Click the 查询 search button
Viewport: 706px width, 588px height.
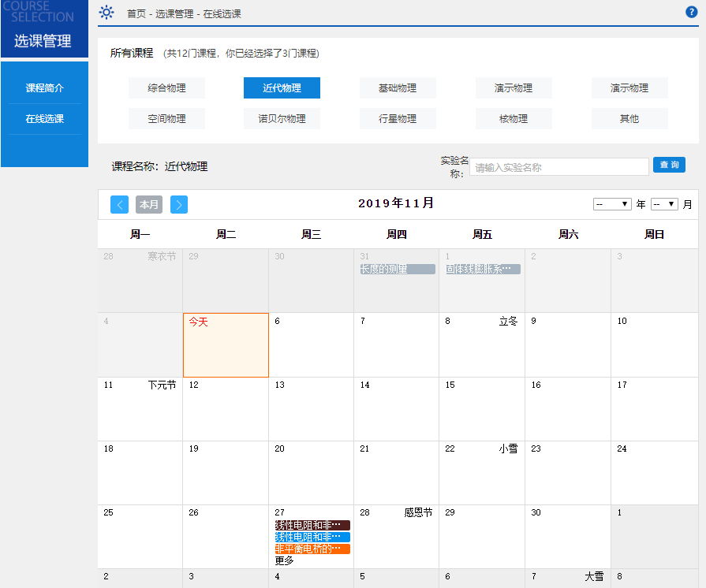click(x=669, y=165)
